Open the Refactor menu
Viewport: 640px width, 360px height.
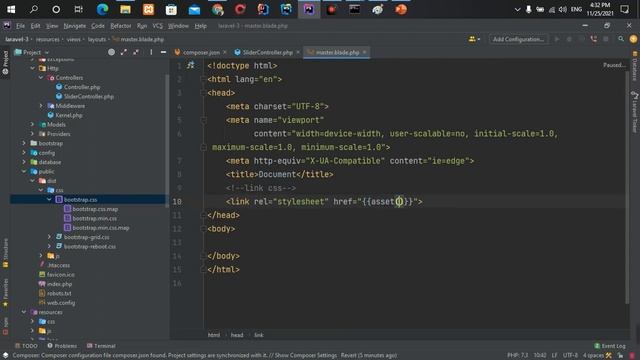(x=121, y=26)
